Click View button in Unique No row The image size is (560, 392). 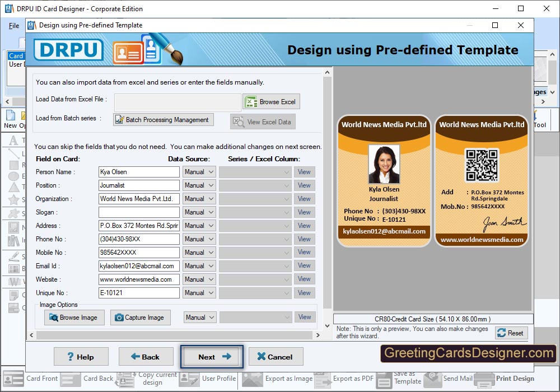[304, 293]
